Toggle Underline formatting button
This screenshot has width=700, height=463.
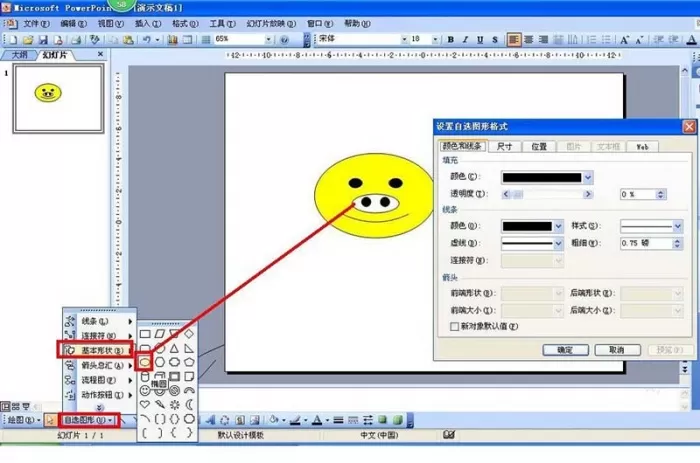click(480, 40)
